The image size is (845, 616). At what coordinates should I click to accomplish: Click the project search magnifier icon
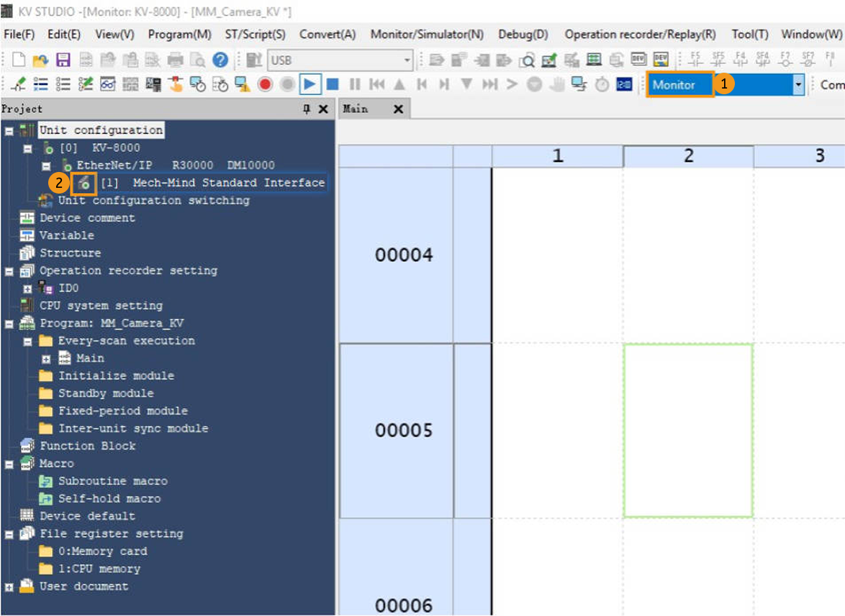(199, 60)
